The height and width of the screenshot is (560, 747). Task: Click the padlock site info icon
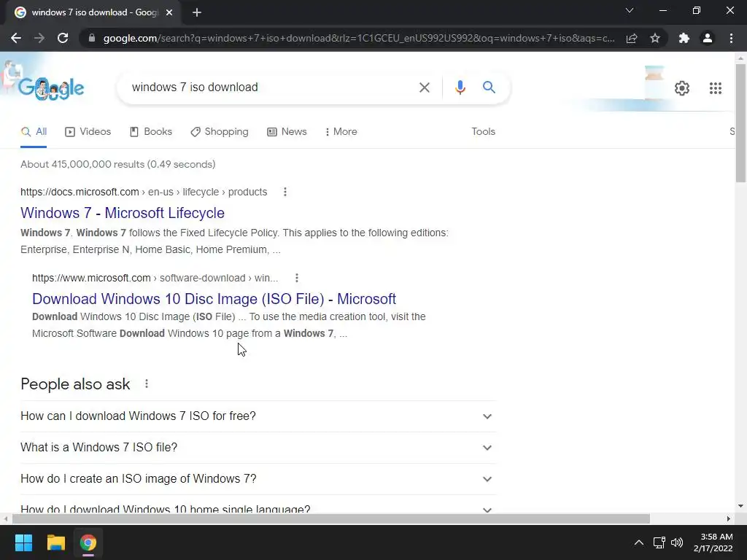click(x=92, y=38)
